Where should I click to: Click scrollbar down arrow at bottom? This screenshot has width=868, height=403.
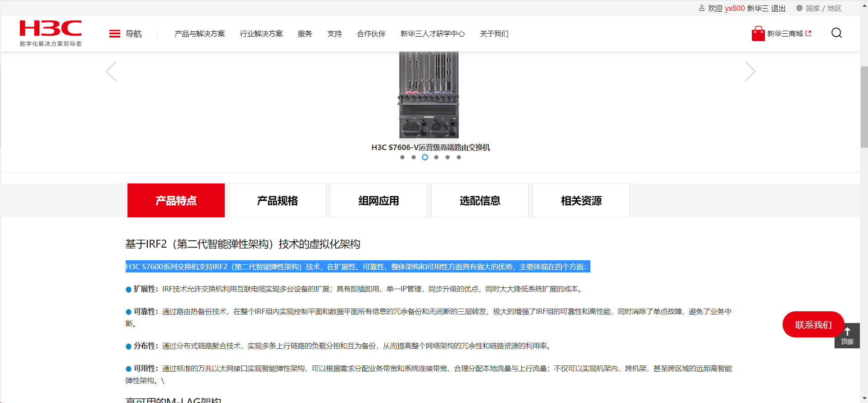(864, 399)
